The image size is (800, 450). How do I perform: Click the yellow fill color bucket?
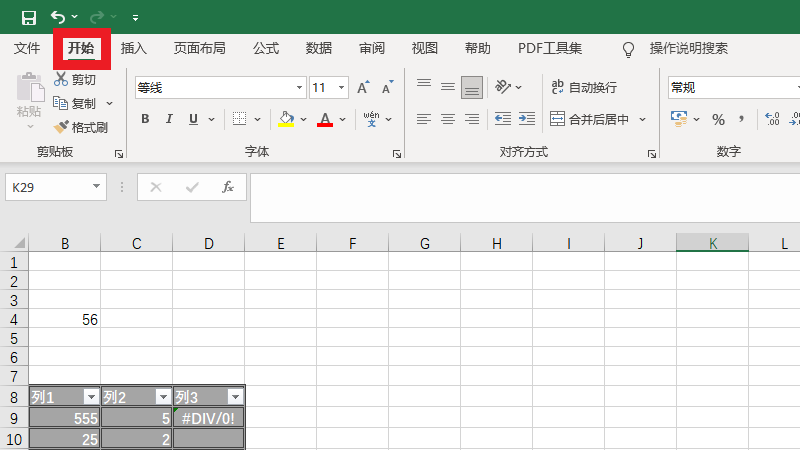point(286,119)
